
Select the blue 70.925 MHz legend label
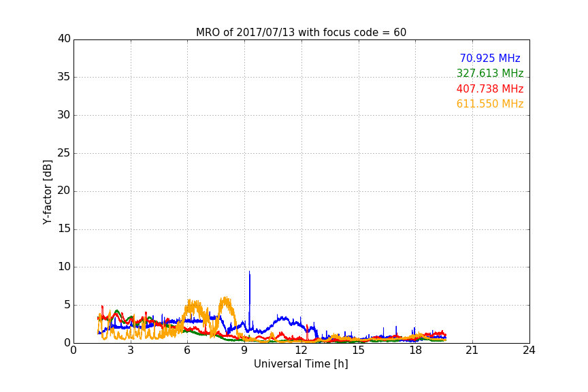tap(490, 58)
